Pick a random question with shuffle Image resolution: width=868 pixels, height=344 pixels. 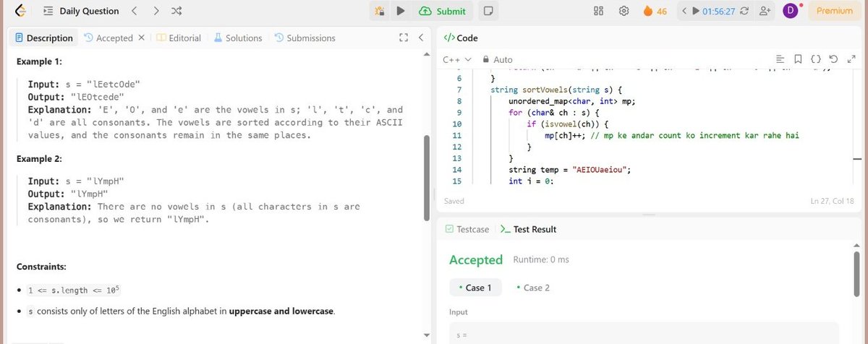click(177, 11)
